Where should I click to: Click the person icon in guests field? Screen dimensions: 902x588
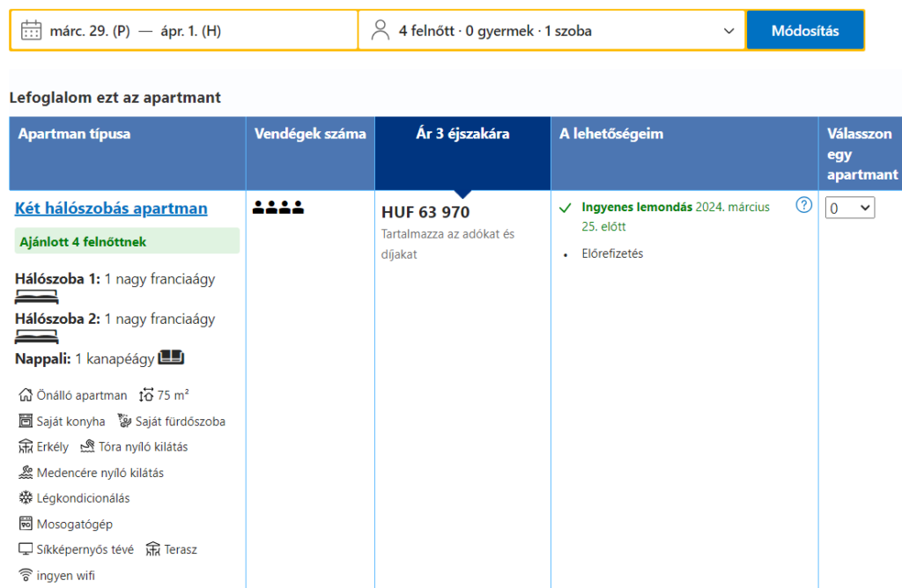tap(381, 30)
